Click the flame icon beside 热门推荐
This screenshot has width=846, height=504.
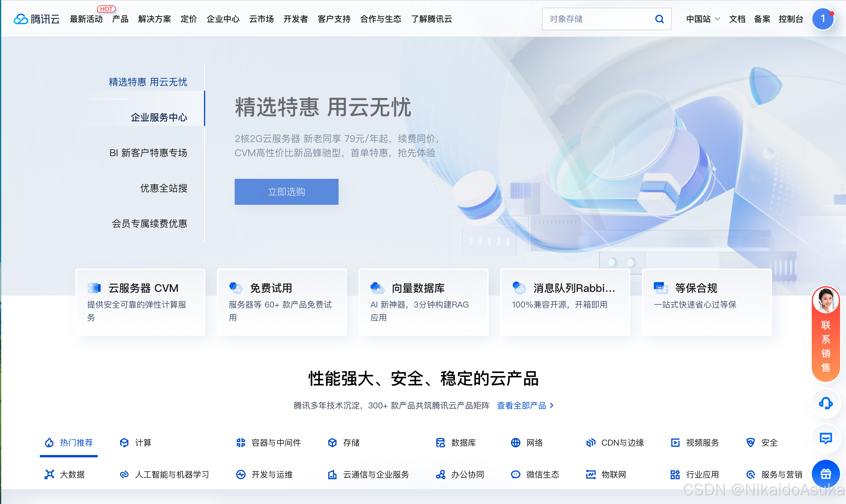(49, 443)
